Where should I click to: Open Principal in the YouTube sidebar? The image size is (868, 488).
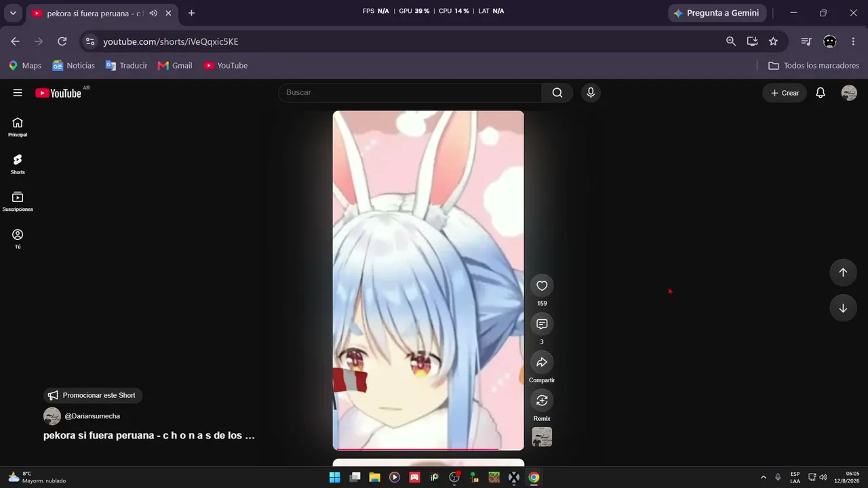[18, 127]
